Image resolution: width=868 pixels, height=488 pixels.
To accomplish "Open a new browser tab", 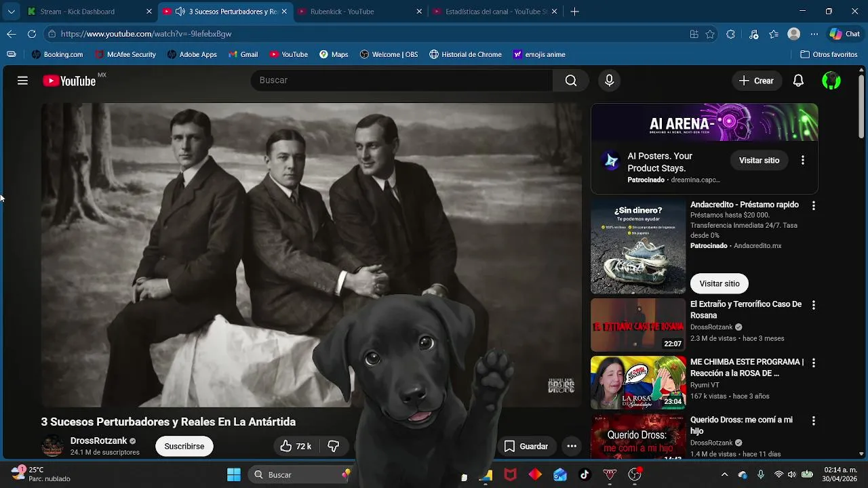I will tap(574, 12).
